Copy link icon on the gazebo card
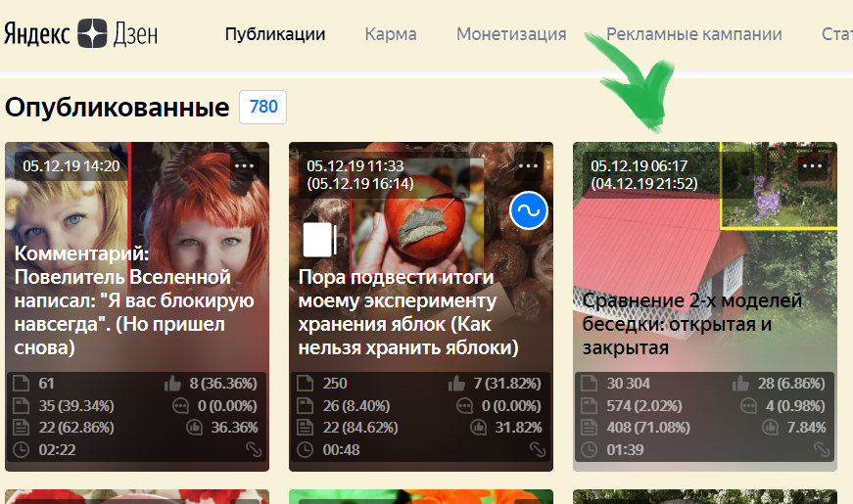 (x=822, y=449)
